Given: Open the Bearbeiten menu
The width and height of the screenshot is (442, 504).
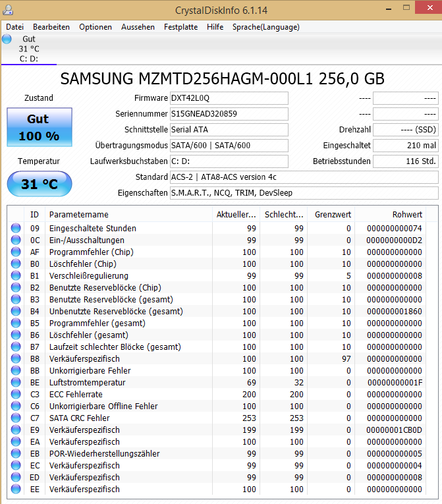Looking at the screenshot, I should pos(51,27).
